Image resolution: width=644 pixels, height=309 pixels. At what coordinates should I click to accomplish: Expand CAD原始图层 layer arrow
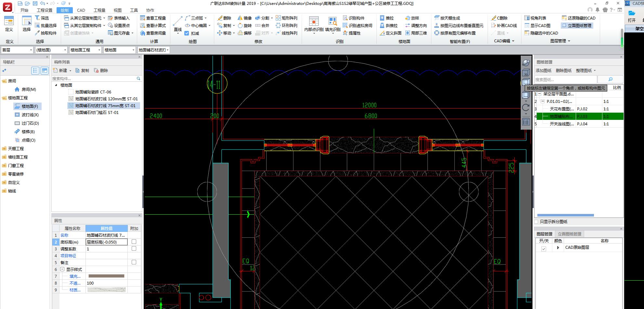558,247
